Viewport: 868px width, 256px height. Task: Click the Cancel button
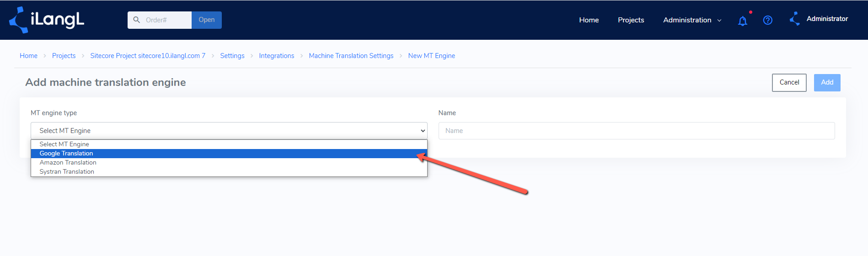pos(789,83)
